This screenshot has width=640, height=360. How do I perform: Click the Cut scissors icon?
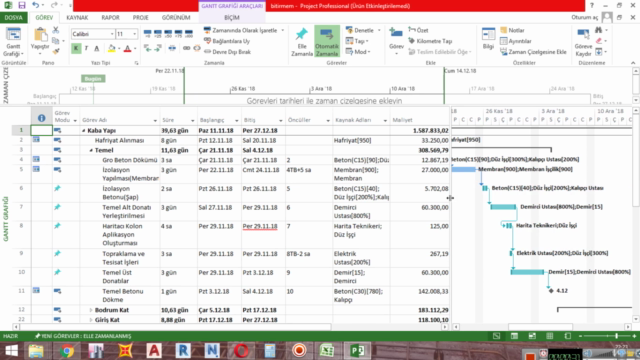(x=56, y=30)
